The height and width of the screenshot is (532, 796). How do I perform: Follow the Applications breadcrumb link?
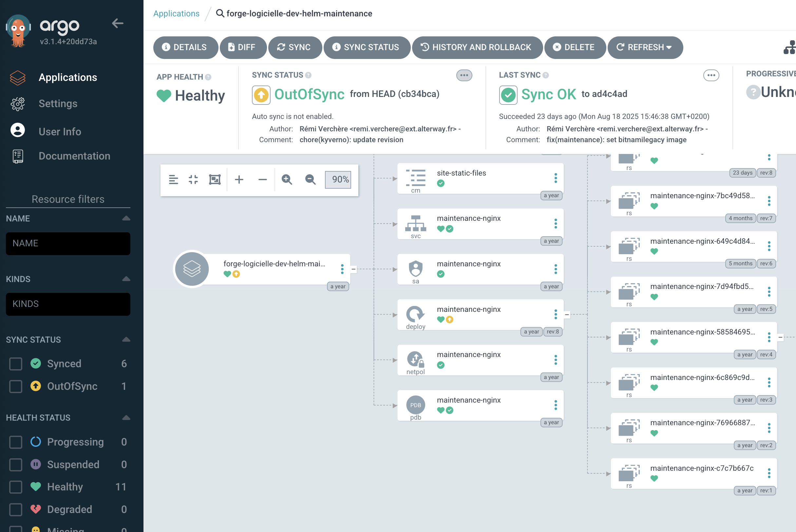tap(176, 13)
